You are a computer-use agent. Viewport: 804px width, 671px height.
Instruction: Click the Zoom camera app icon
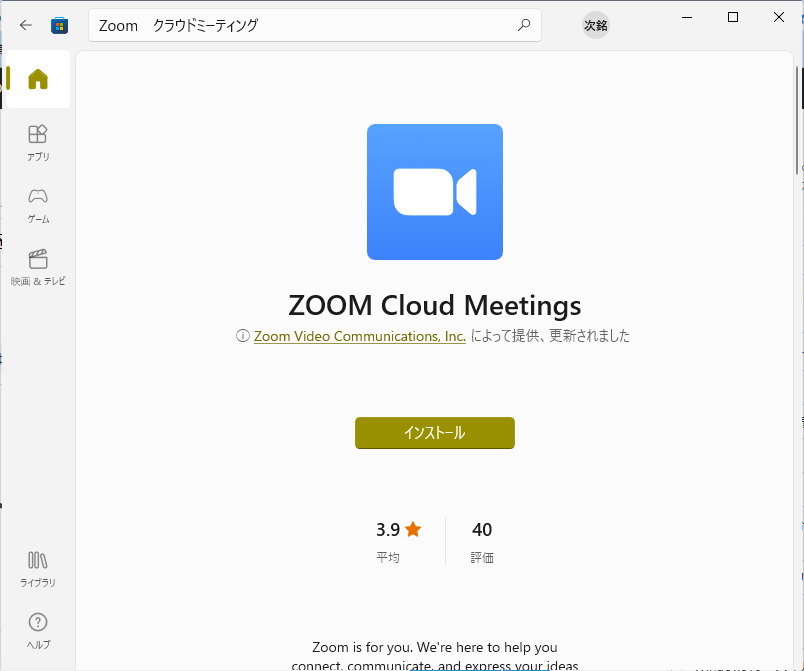435,192
